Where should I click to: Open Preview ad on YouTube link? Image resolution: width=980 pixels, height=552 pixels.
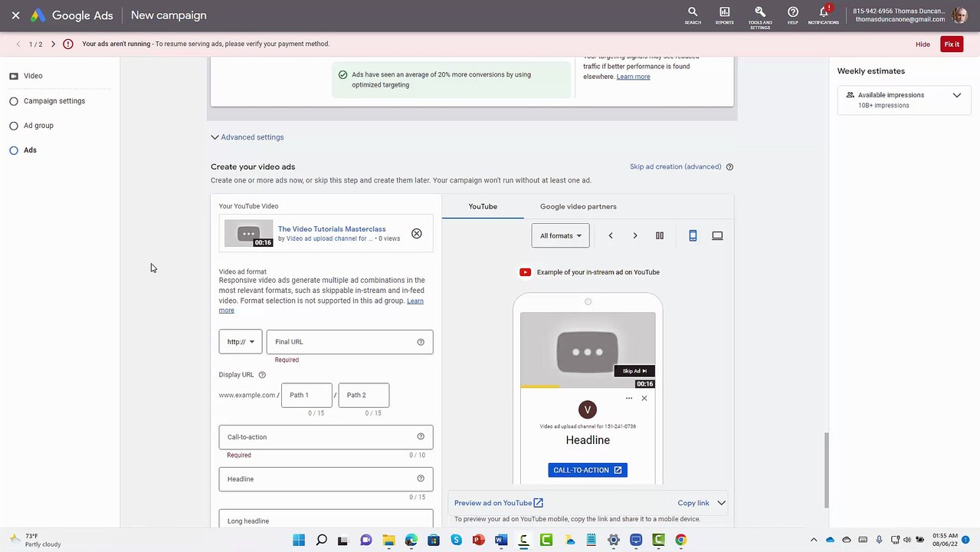tap(499, 503)
